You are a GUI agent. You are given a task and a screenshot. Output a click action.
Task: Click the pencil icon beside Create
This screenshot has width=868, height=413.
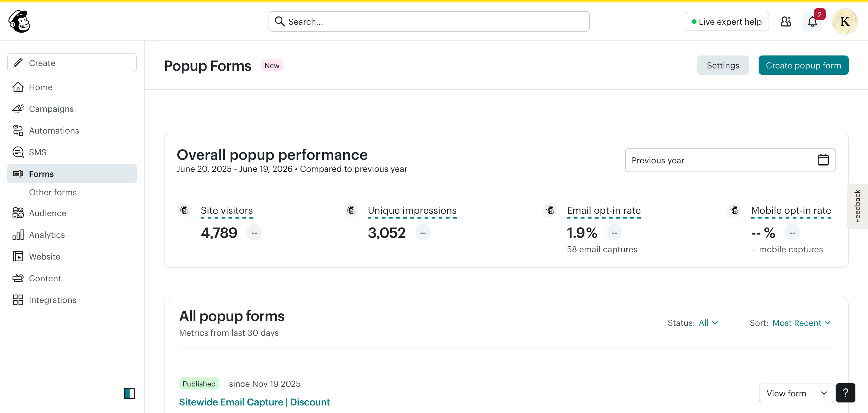coord(18,63)
